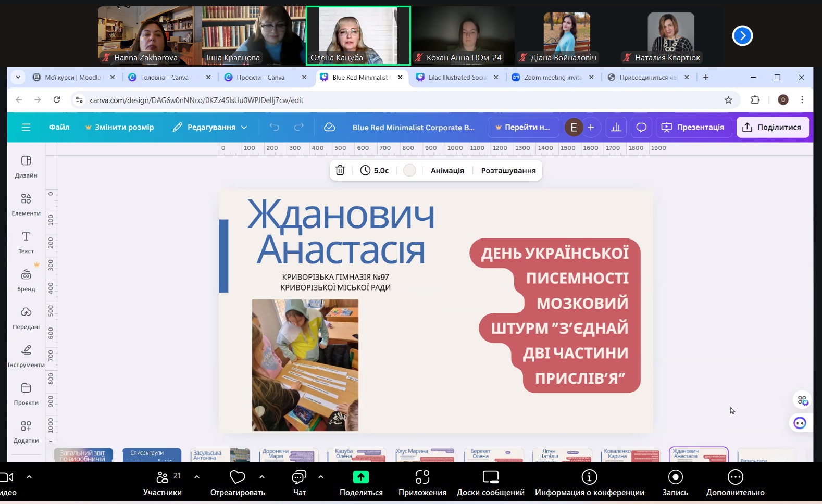Open the Файл menu
Image resolution: width=822 pixels, height=504 pixels.
click(x=59, y=127)
